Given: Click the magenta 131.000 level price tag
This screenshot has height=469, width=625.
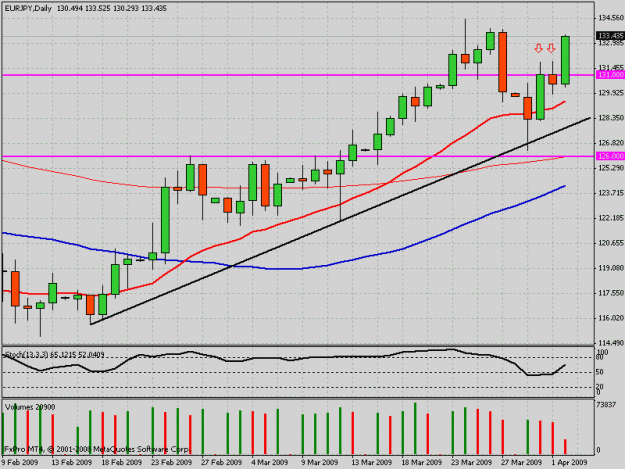Looking at the screenshot, I should coord(610,75).
